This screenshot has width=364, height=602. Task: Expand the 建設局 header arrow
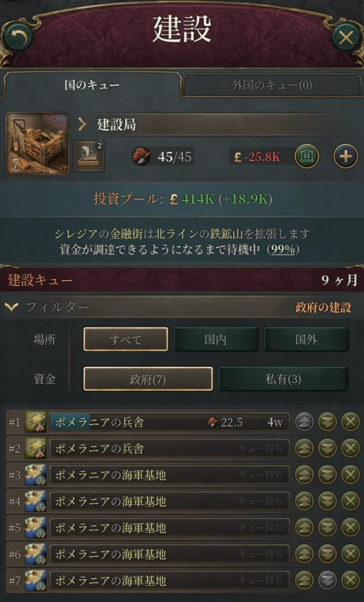click(82, 125)
